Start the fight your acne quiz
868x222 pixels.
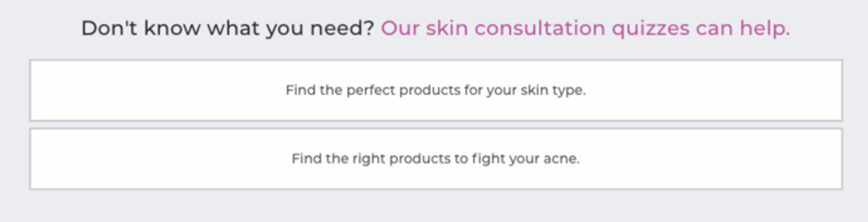click(x=435, y=159)
